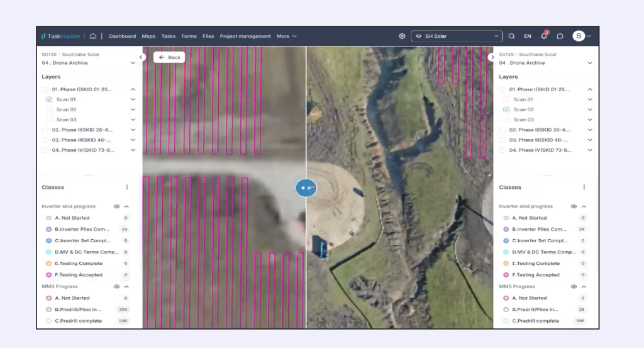Click the home icon in top navigation
The height and width of the screenshot is (348, 644).
pos(93,36)
